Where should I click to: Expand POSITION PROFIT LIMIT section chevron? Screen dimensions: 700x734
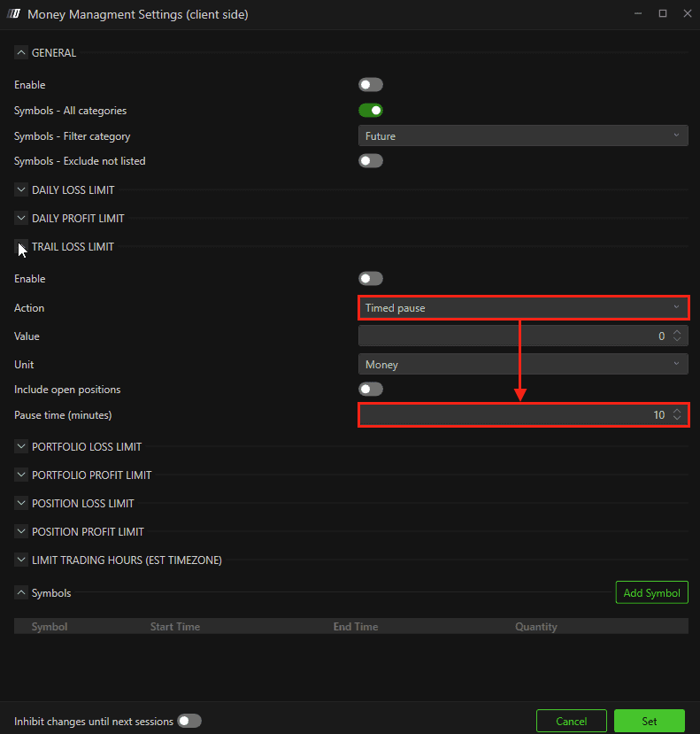coord(21,531)
